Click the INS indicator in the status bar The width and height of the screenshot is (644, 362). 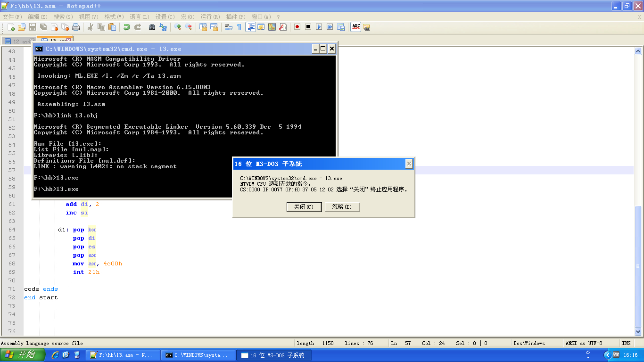click(x=626, y=343)
